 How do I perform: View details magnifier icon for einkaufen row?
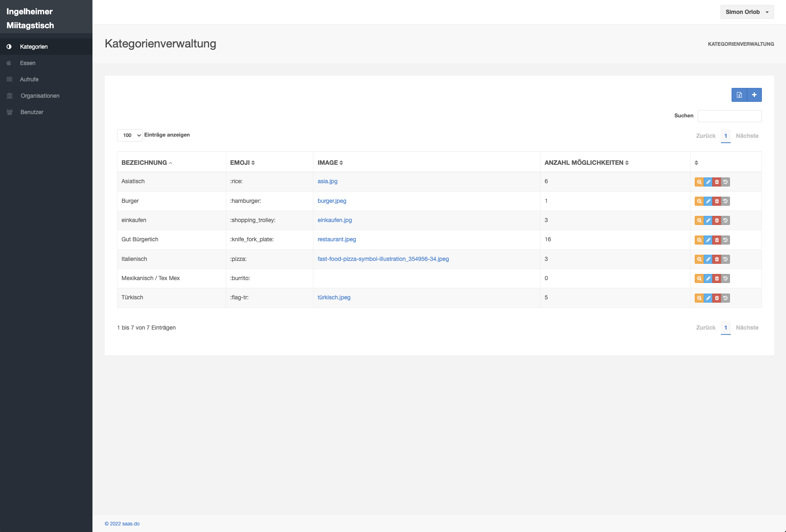point(699,220)
